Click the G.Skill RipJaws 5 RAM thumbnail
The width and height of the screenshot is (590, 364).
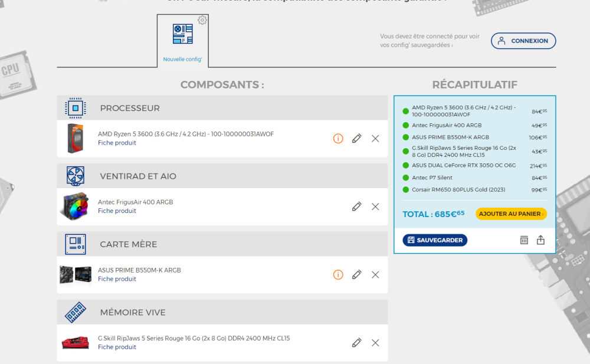coord(76,343)
